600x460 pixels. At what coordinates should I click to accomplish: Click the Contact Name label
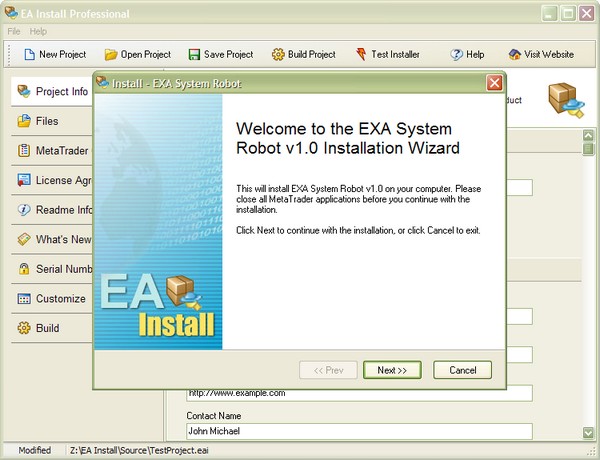click(x=214, y=416)
